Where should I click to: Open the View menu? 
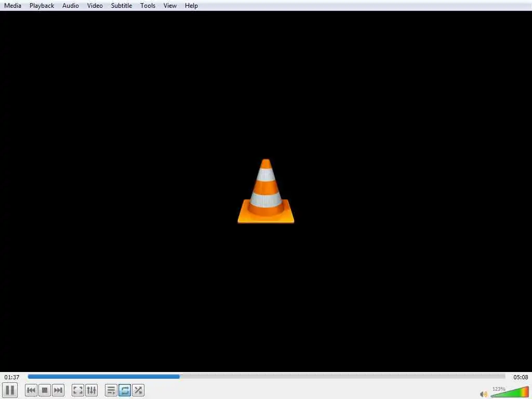click(x=170, y=6)
